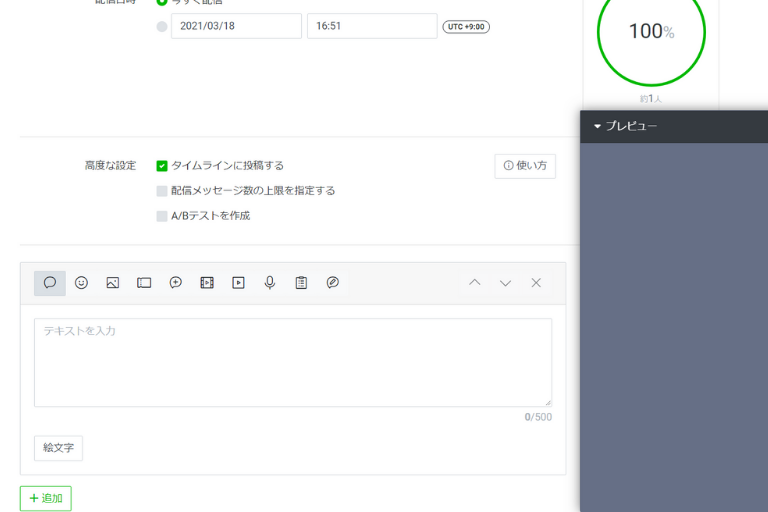Select the scheduled date radio button
The height and width of the screenshot is (512, 768).
coord(162,26)
